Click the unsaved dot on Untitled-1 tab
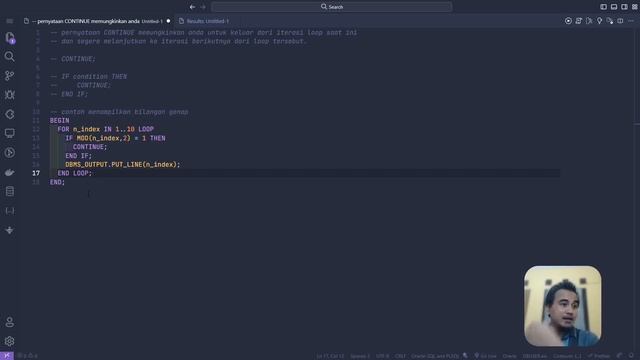 coord(168,21)
